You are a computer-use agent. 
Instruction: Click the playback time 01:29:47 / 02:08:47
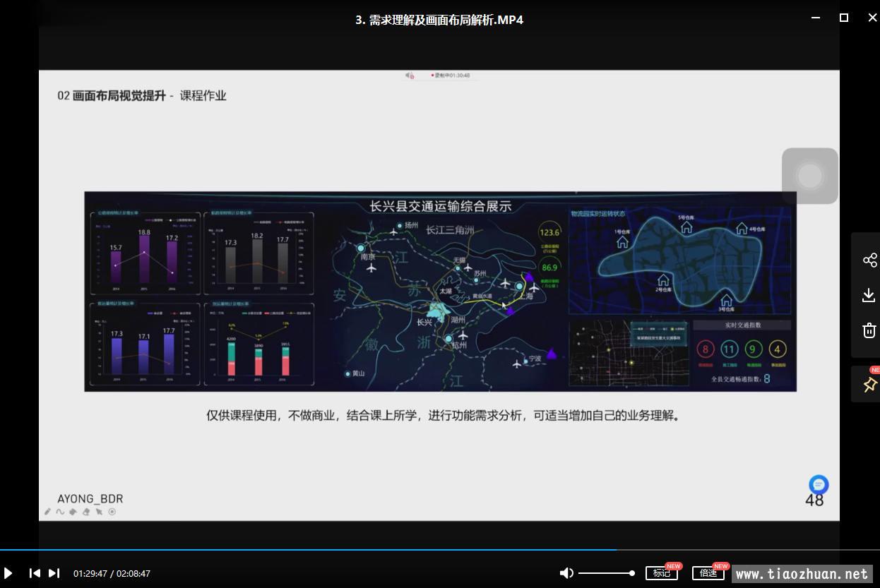coord(112,574)
